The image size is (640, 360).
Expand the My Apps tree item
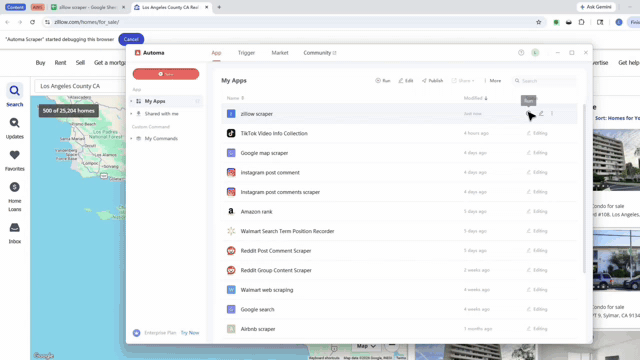tap(131, 101)
